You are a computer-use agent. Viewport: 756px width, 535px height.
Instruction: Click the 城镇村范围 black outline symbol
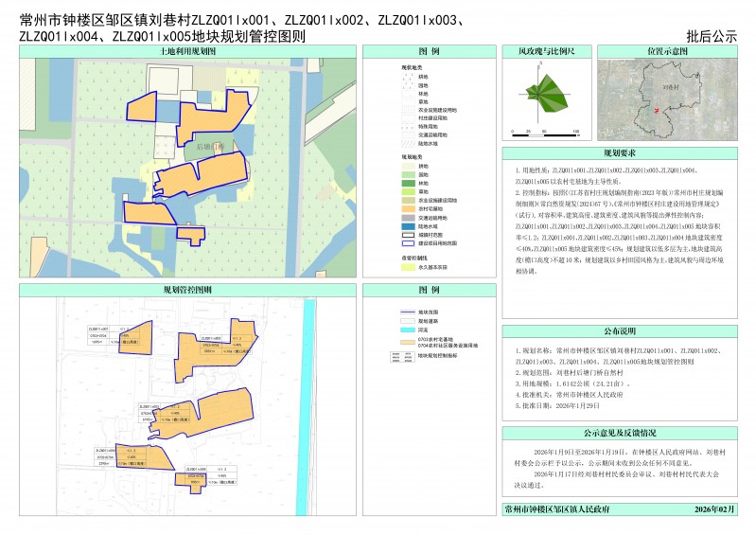(408, 236)
